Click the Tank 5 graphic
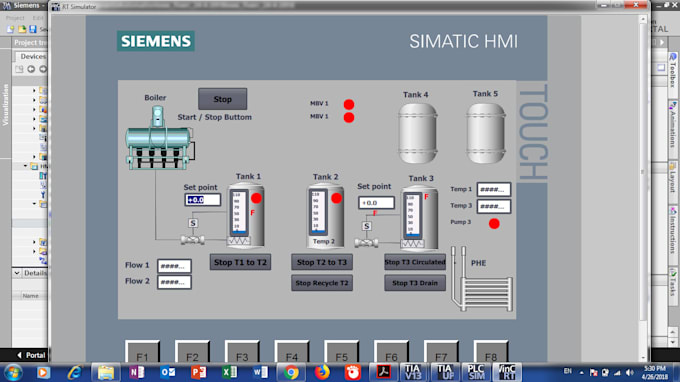Viewport: 680px width, 382px height. click(486, 133)
